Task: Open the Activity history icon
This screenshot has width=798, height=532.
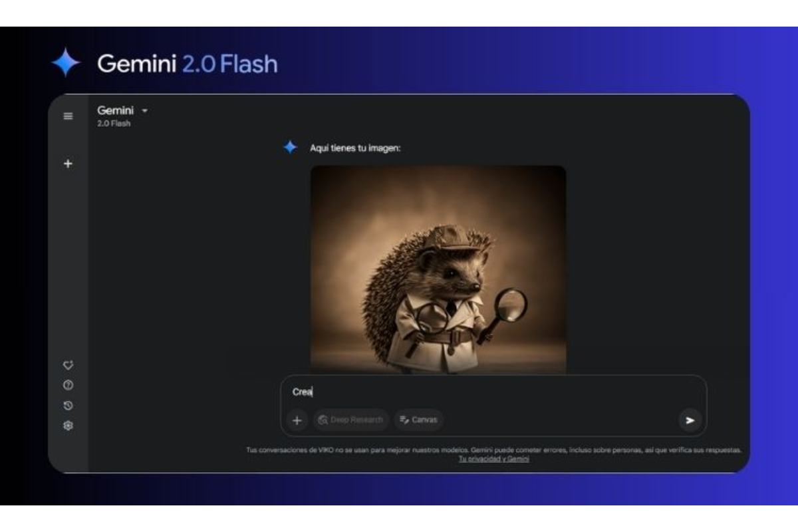Action: [x=68, y=406]
